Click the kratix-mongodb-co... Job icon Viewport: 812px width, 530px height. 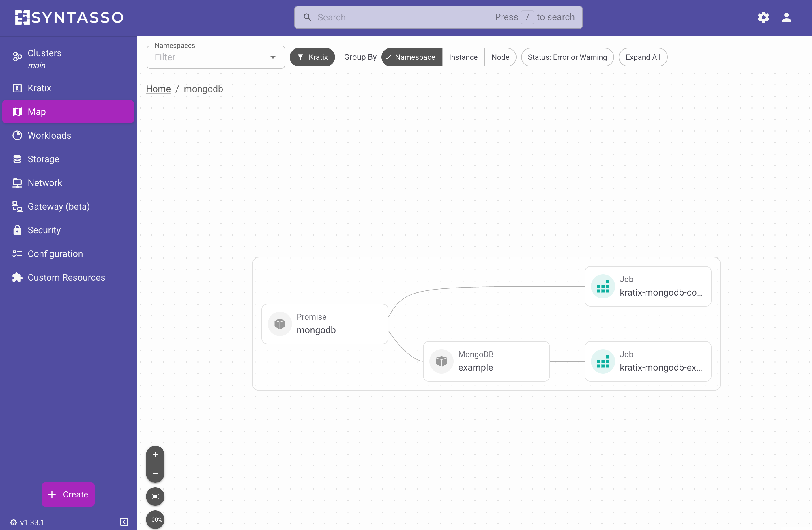(603, 287)
